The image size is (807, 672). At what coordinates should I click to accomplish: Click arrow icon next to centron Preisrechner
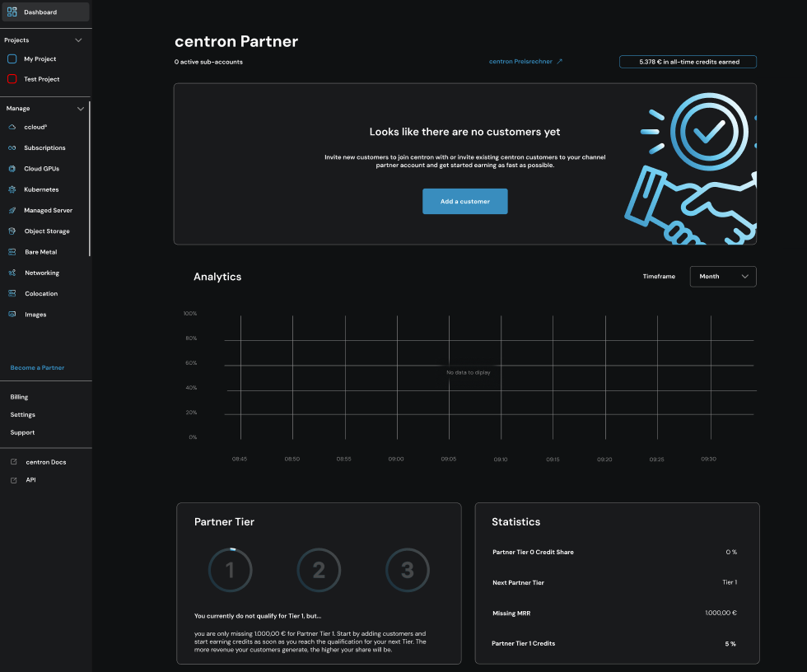click(559, 61)
